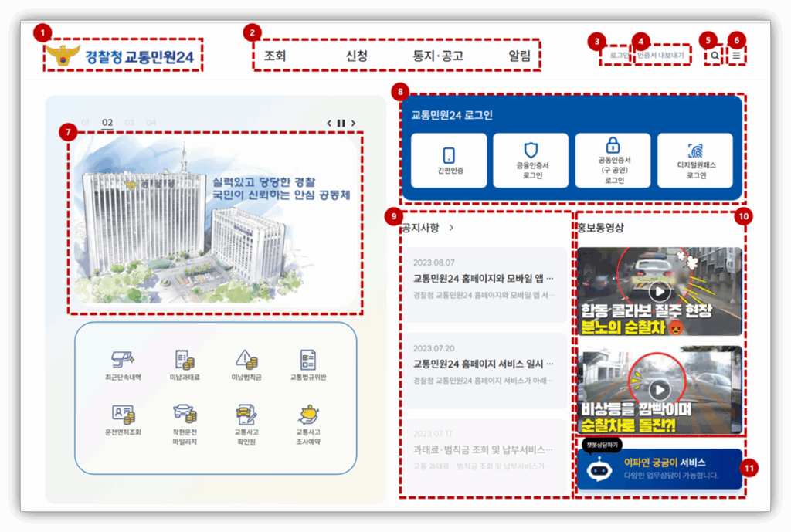
Task: Open 교통사고 조사예약 shortcut
Action: click(x=307, y=425)
